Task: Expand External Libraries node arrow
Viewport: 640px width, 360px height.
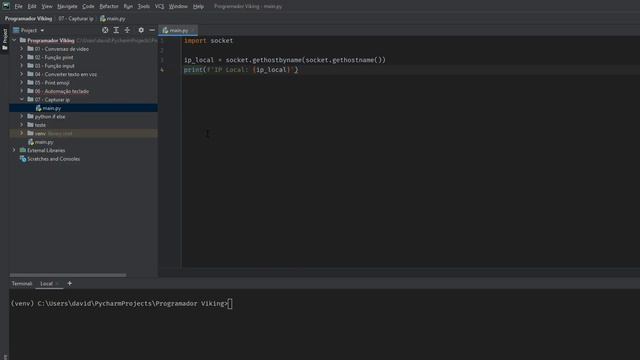Action: pos(14,150)
